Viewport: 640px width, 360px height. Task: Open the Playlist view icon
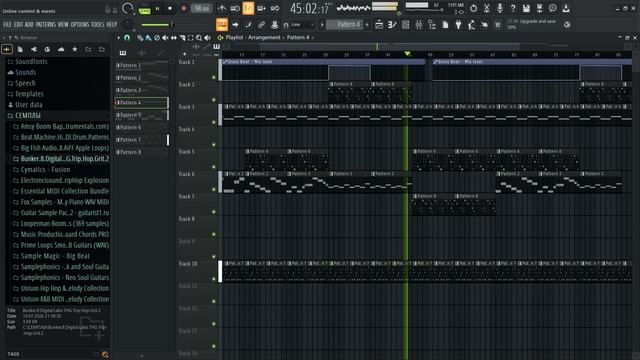(x=379, y=25)
